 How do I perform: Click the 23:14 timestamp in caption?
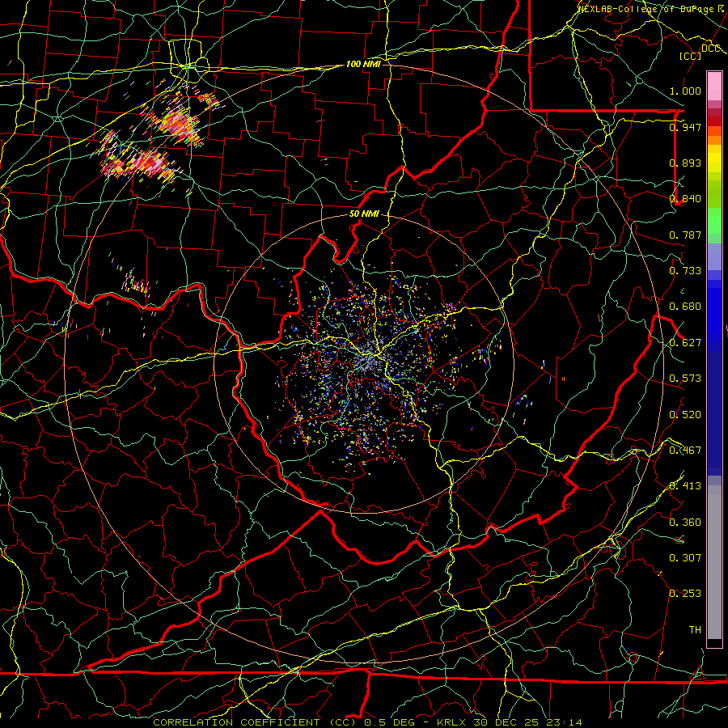click(x=564, y=722)
